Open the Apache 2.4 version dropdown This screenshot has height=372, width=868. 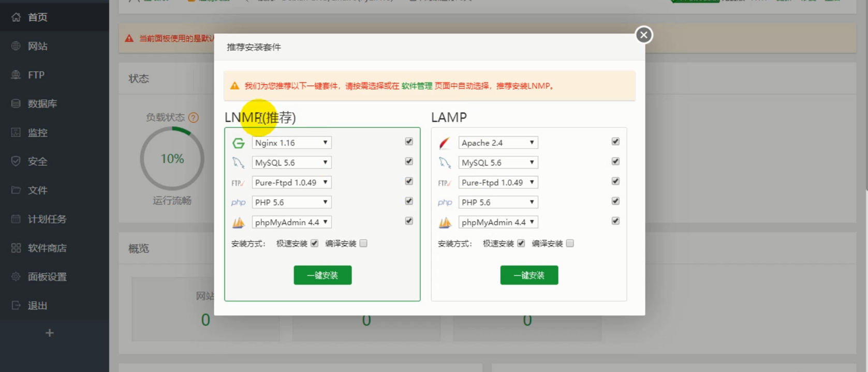[498, 143]
